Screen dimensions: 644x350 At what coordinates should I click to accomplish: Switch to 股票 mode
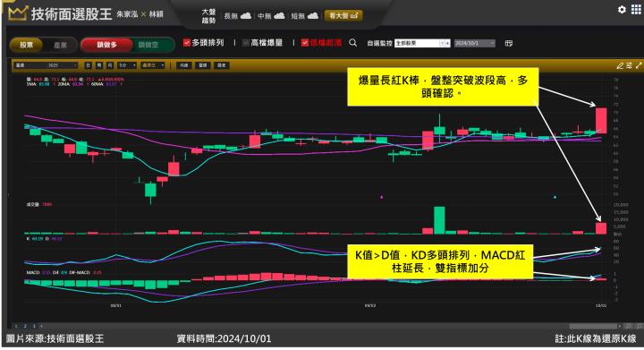point(26,45)
